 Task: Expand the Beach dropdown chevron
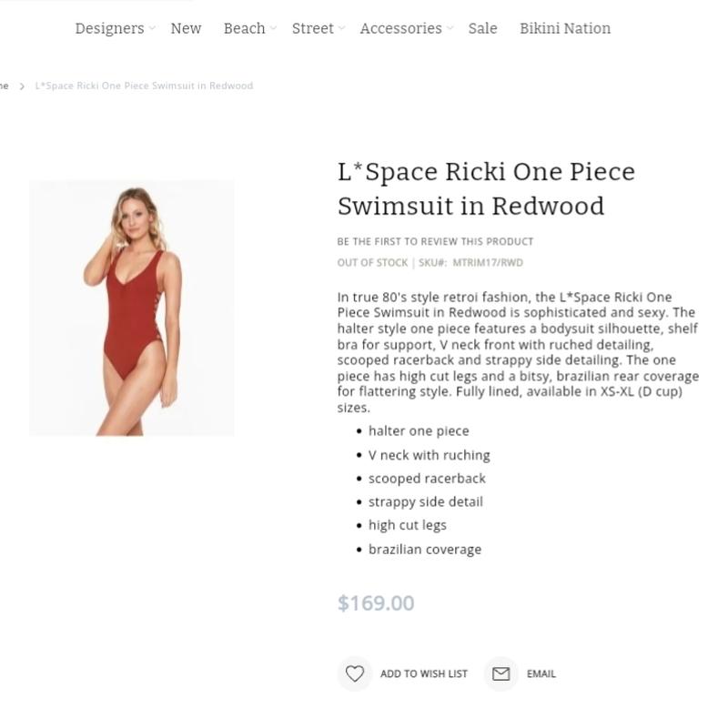click(274, 28)
